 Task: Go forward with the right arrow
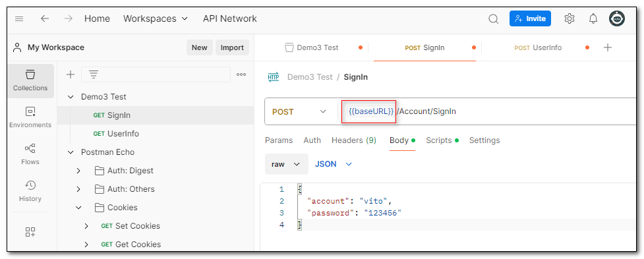[x=68, y=19]
